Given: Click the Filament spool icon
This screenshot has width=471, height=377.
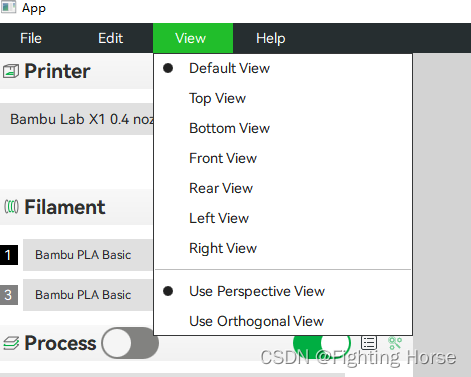Looking at the screenshot, I should (x=11, y=207).
